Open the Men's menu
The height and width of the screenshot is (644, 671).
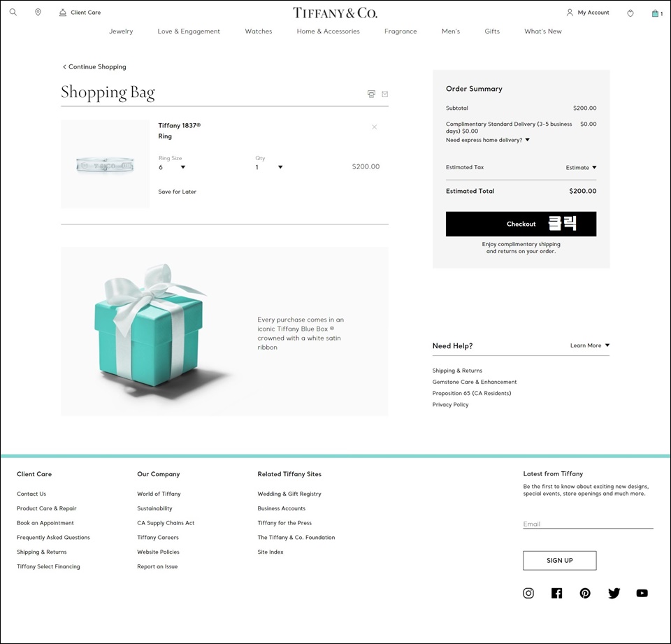pos(451,31)
